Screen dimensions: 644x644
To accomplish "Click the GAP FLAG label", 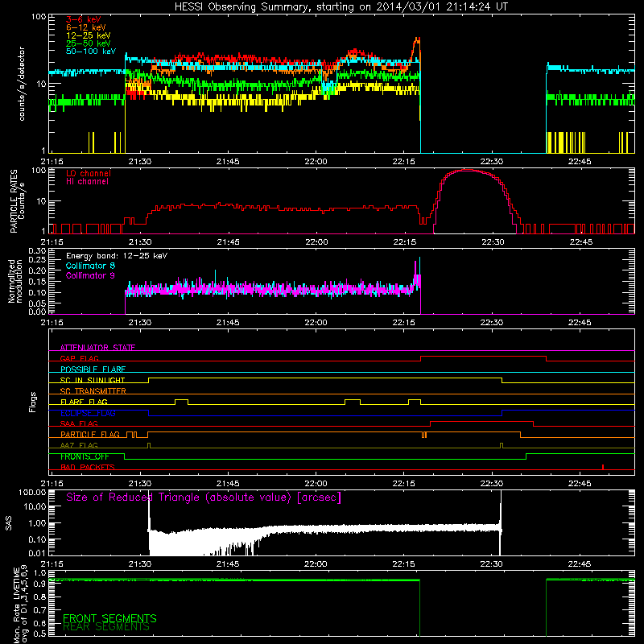I will [x=79, y=358].
